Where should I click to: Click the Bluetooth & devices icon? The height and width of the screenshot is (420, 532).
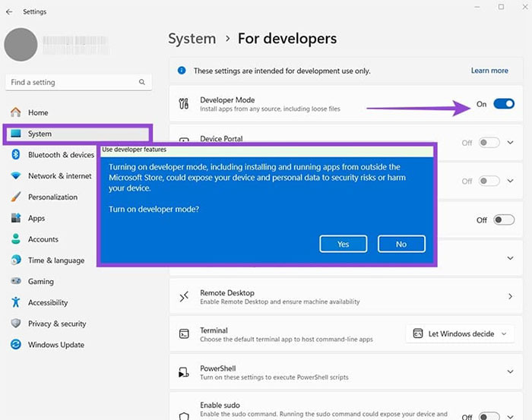(16, 155)
